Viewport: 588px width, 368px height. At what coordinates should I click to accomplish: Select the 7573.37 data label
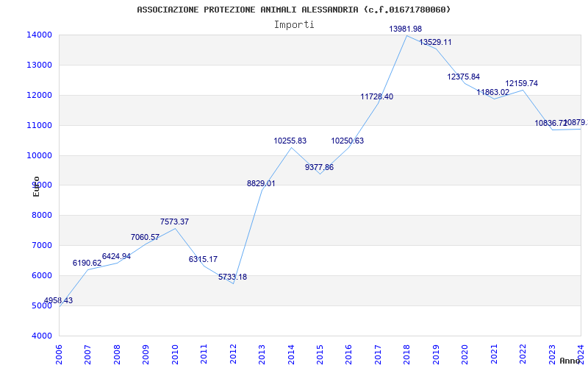[174, 222]
